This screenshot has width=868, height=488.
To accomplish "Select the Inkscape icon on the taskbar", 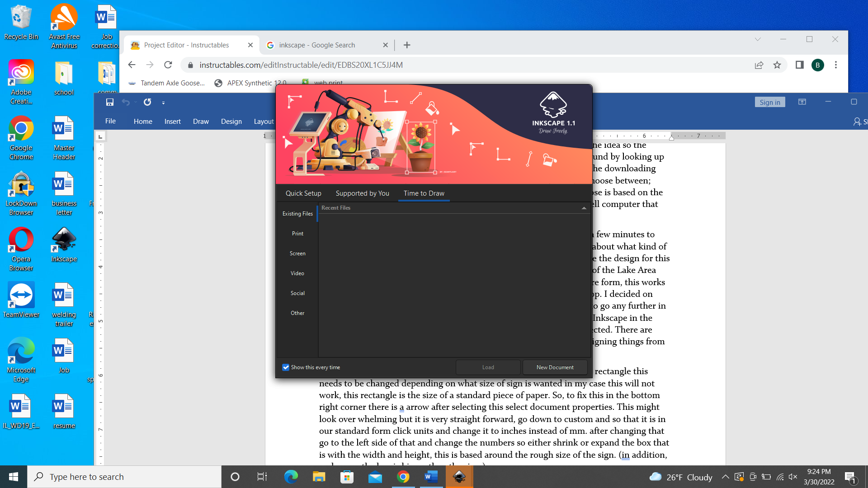I will click(x=459, y=477).
